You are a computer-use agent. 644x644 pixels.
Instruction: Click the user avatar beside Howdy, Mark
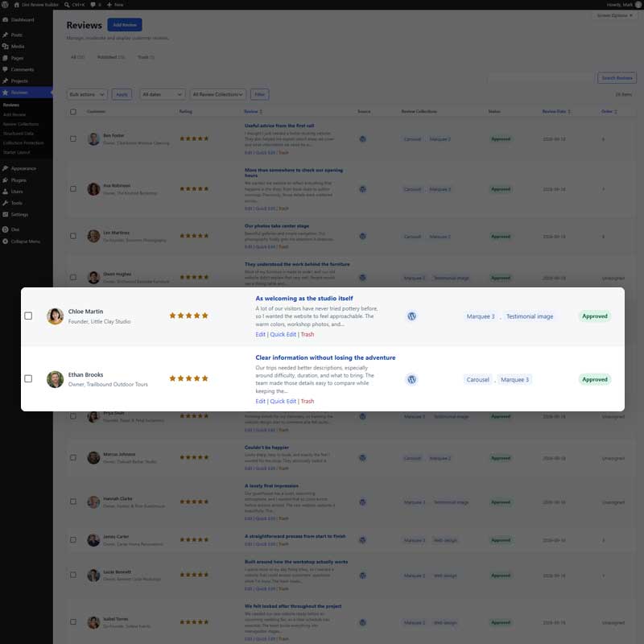[639, 5]
